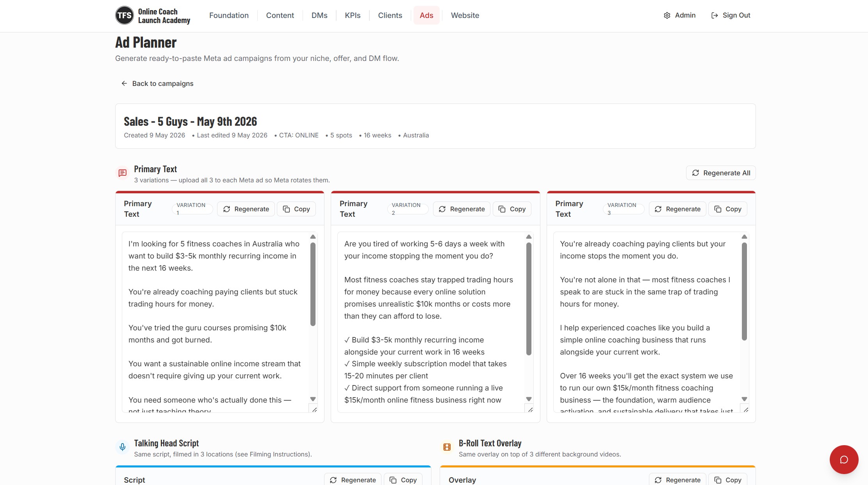868x485 pixels.
Task: Click scroll down arrow in Variation 3 text box
Action: tap(744, 399)
